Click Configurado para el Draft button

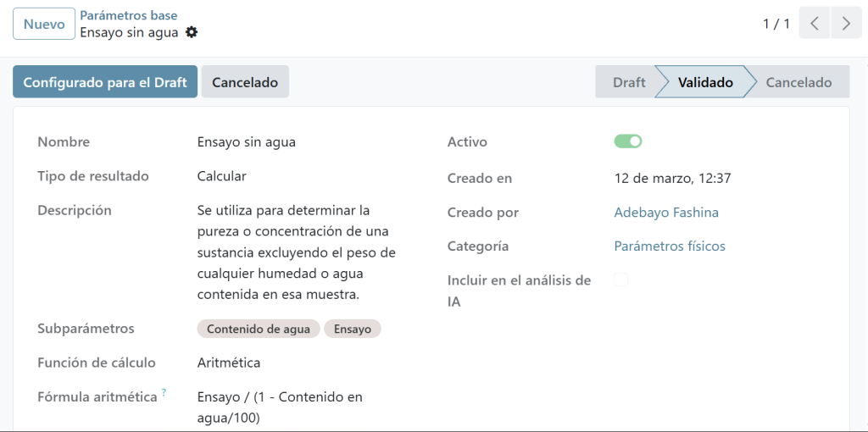pyautogui.click(x=105, y=82)
